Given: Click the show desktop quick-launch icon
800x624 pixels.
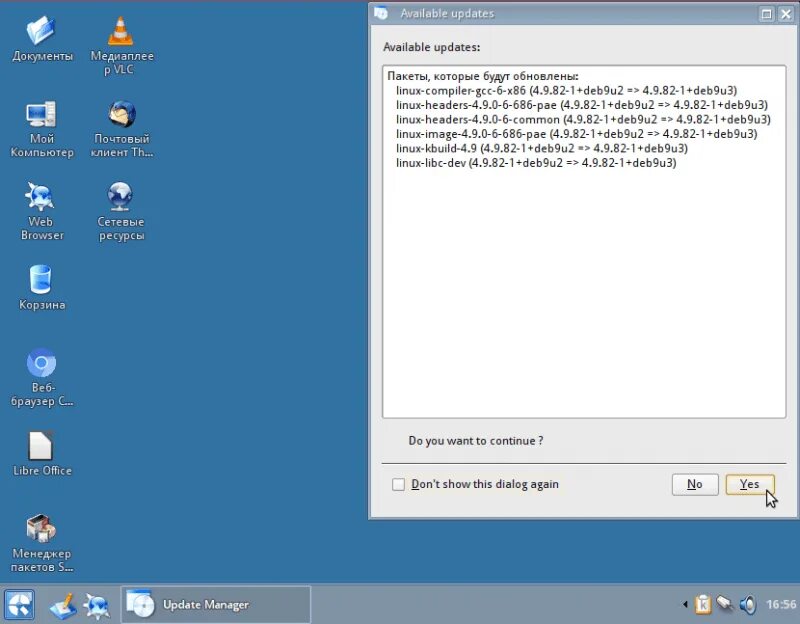Looking at the screenshot, I should 63,606.
